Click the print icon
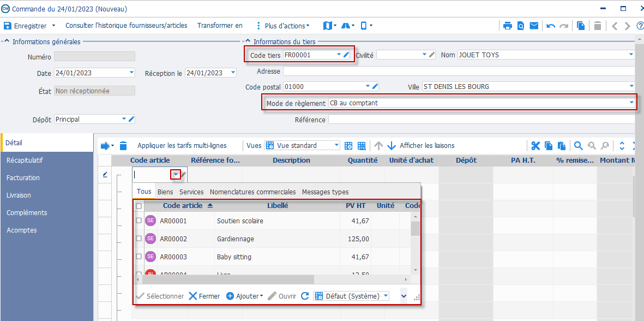 pyautogui.click(x=508, y=26)
